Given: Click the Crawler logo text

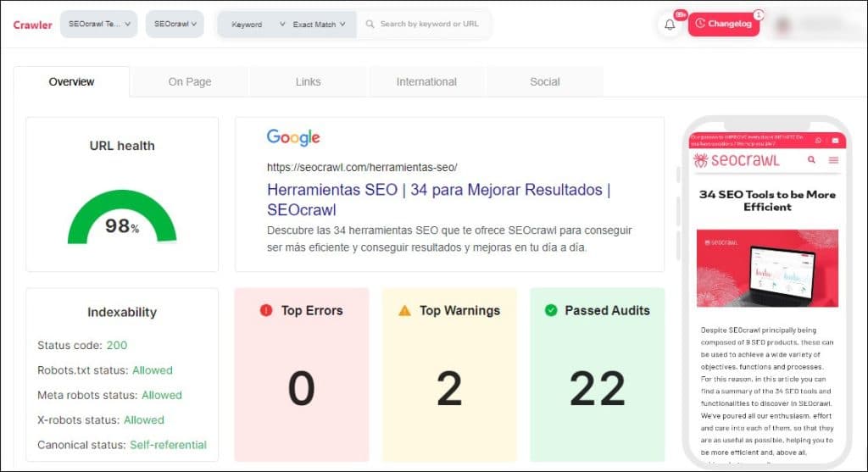Looking at the screenshot, I should point(33,25).
